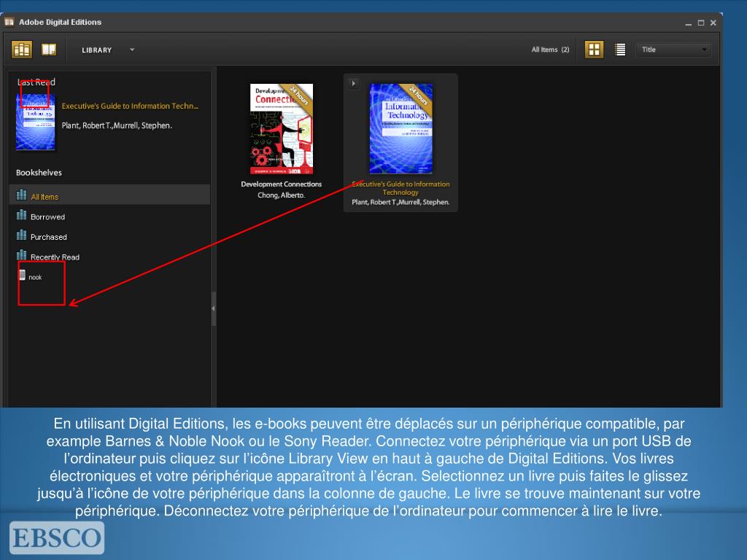Select All Items bookshelf
This screenshot has height=560, width=747.
[x=109, y=195]
